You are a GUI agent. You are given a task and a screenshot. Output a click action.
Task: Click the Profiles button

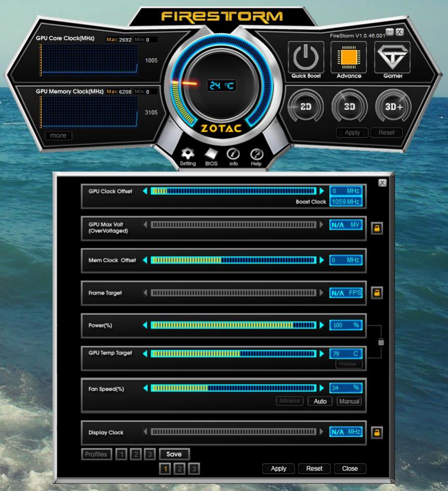coord(96,454)
